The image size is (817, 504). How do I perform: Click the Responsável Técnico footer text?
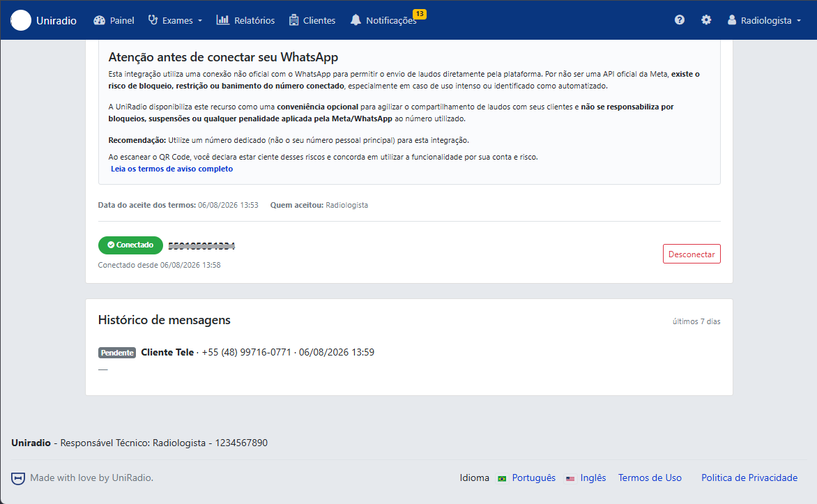point(164,443)
